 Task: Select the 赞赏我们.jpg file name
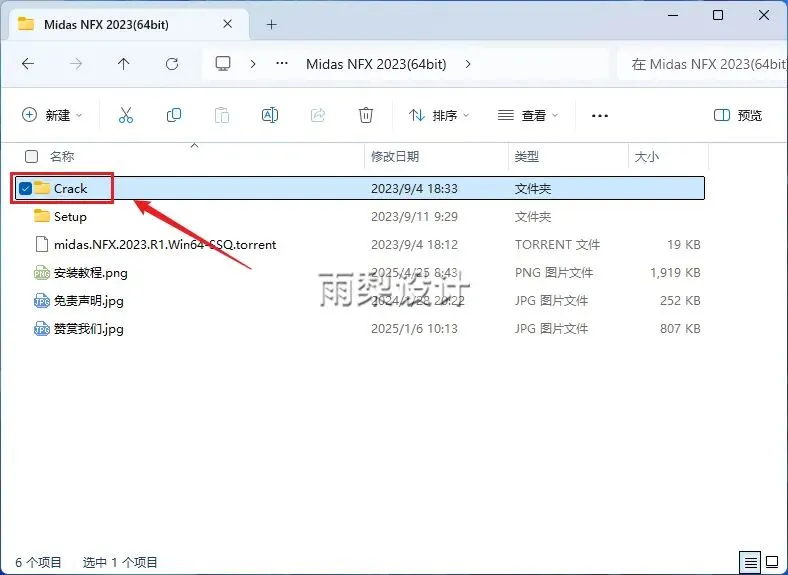point(88,329)
